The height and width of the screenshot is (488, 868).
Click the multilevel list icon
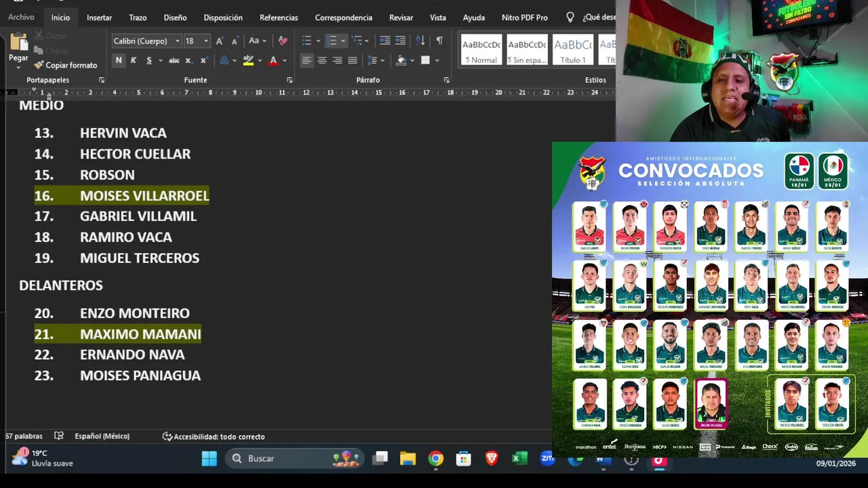357,41
